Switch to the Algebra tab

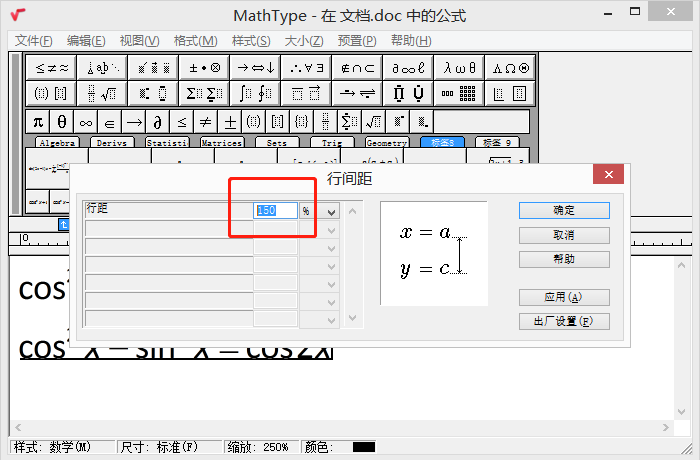57,142
